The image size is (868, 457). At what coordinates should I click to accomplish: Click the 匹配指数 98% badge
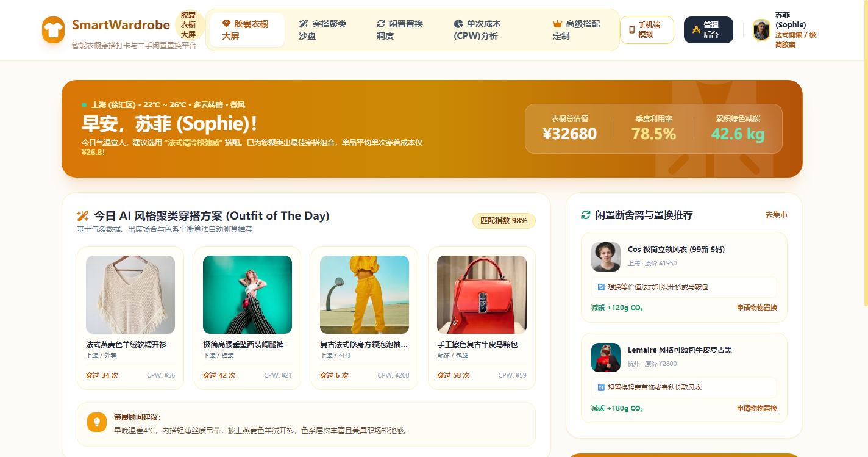point(504,221)
